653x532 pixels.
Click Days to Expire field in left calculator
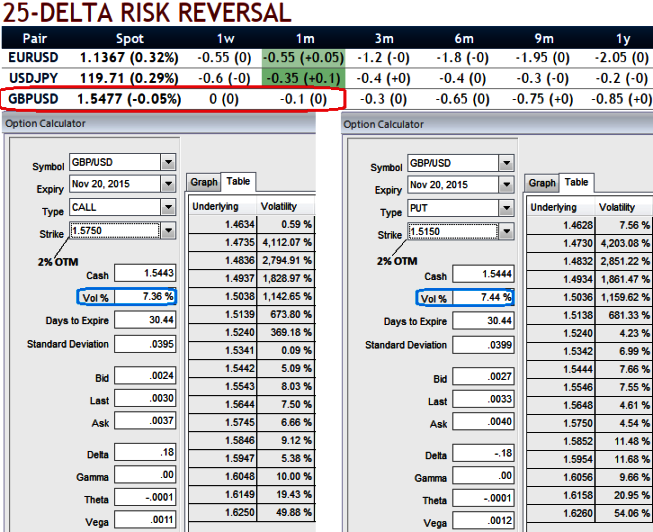[145, 320]
